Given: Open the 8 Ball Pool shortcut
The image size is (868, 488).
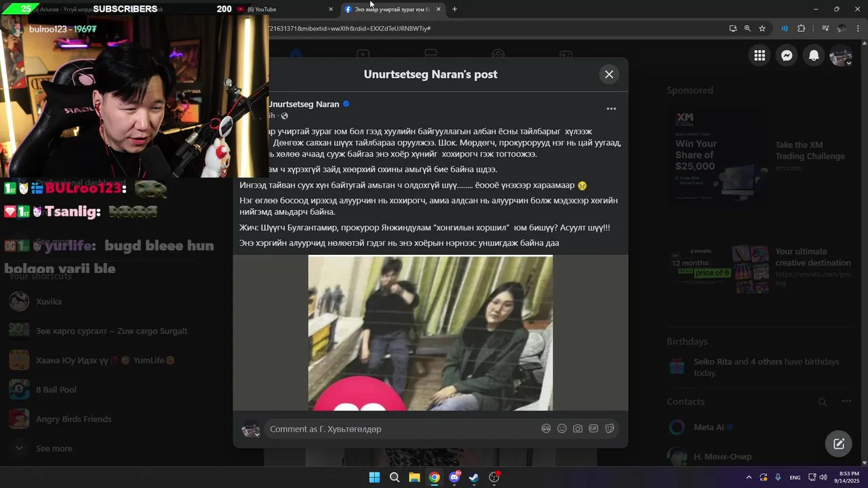Looking at the screenshot, I should pos(56,390).
